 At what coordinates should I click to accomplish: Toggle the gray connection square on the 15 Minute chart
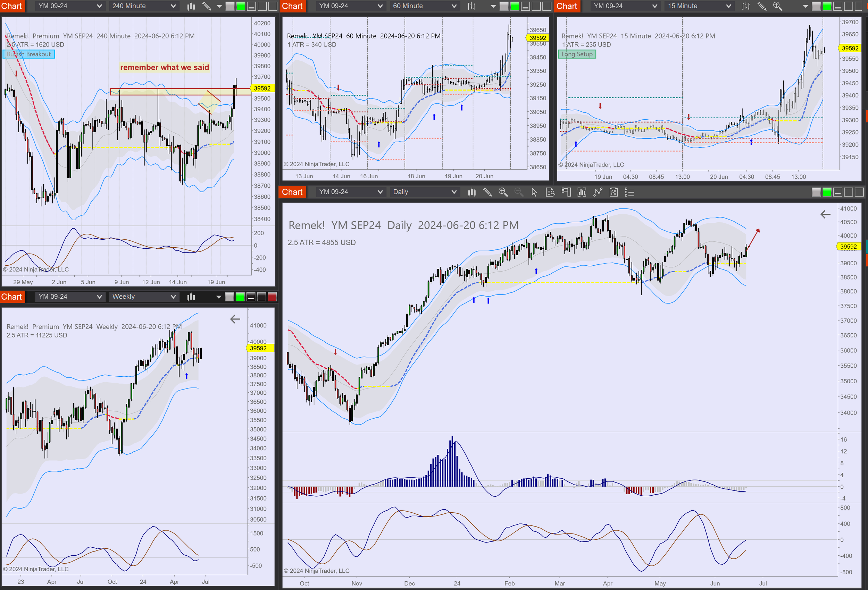[x=817, y=6]
